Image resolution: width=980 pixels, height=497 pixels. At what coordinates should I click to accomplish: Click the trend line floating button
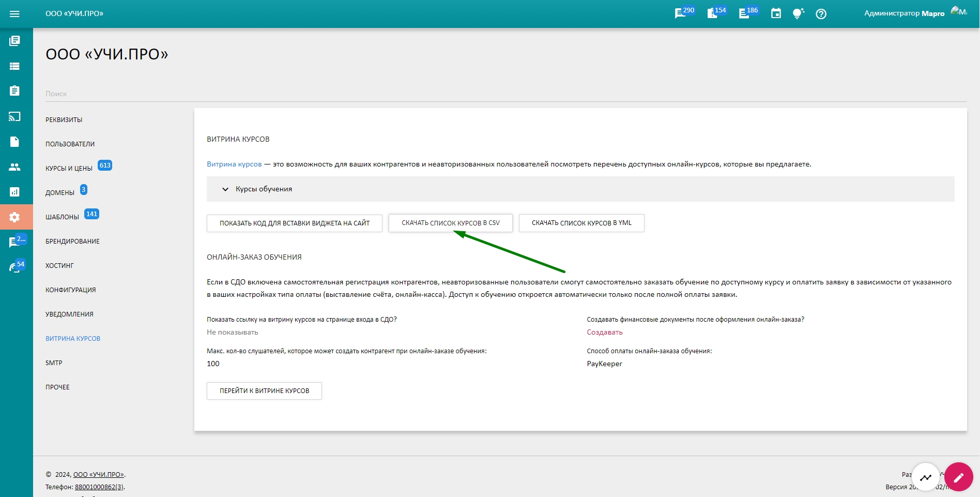pos(926,477)
